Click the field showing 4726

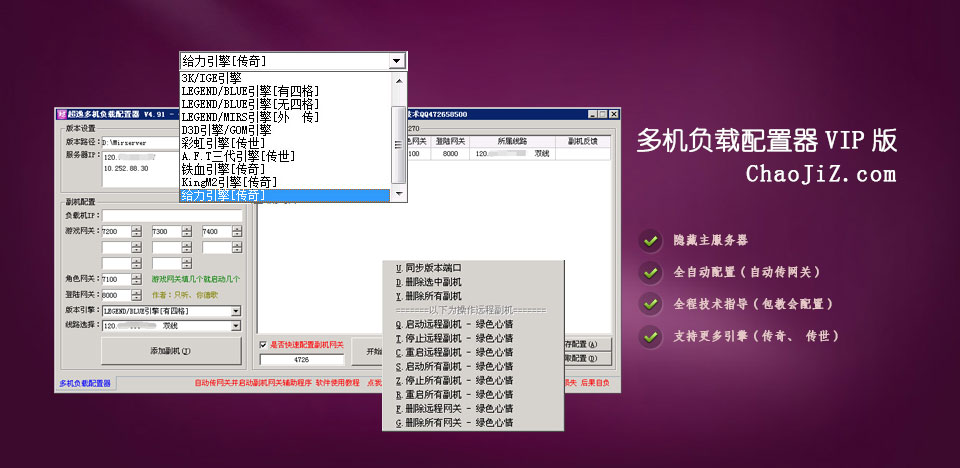pyautogui.click(x=302, y=360)
